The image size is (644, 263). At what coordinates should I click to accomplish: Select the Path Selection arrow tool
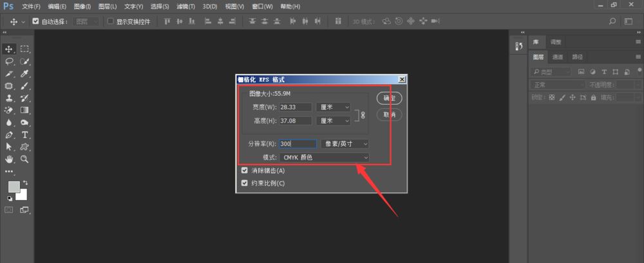pos(8,147)
